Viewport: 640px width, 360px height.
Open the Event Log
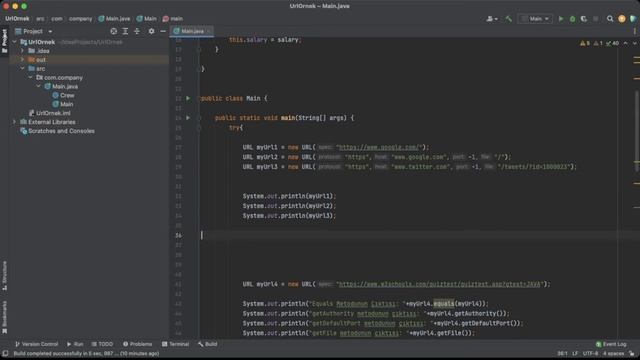[611, 344]
